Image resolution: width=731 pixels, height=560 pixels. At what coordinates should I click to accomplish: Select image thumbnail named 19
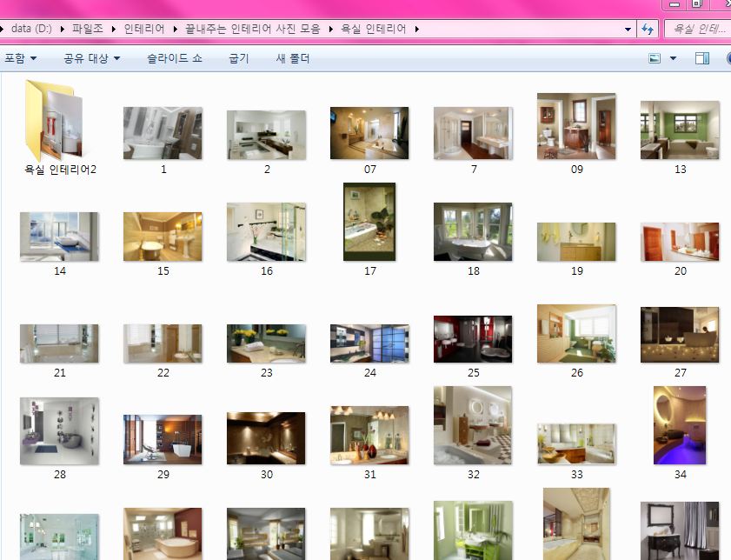(576, 242)
